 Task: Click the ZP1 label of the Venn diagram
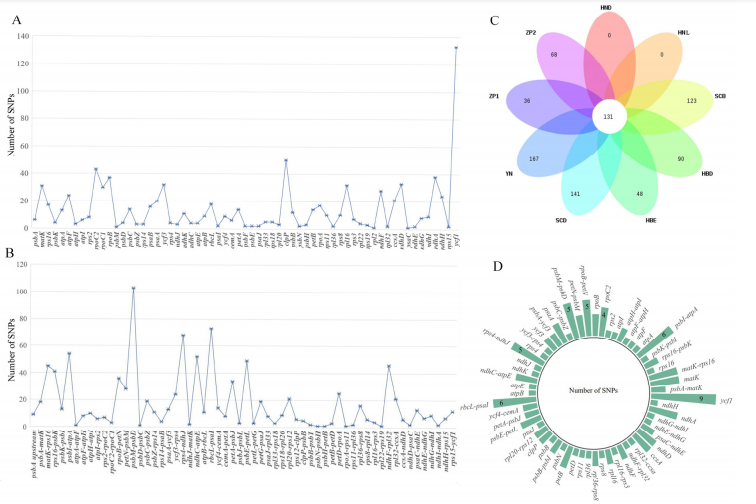(x=494, y=96)
